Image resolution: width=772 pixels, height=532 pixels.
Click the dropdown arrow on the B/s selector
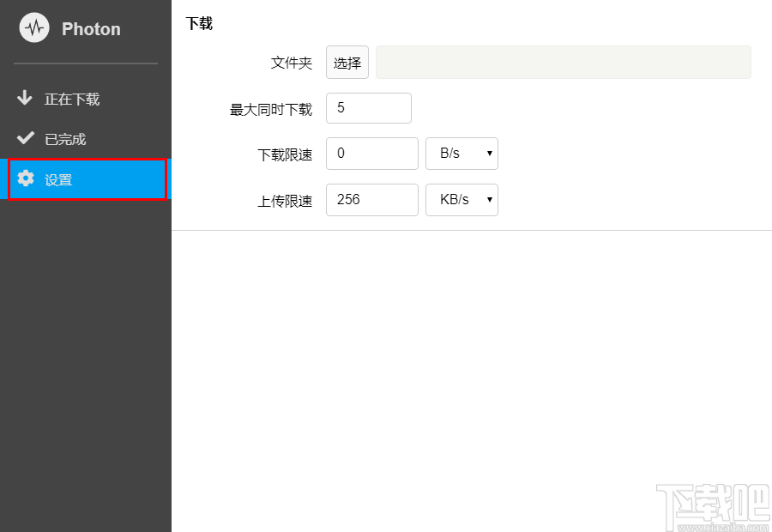coord(489,154)
